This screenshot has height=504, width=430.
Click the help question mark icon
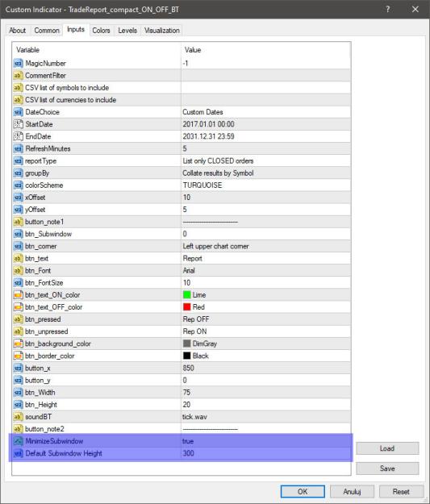click(388, 10)
